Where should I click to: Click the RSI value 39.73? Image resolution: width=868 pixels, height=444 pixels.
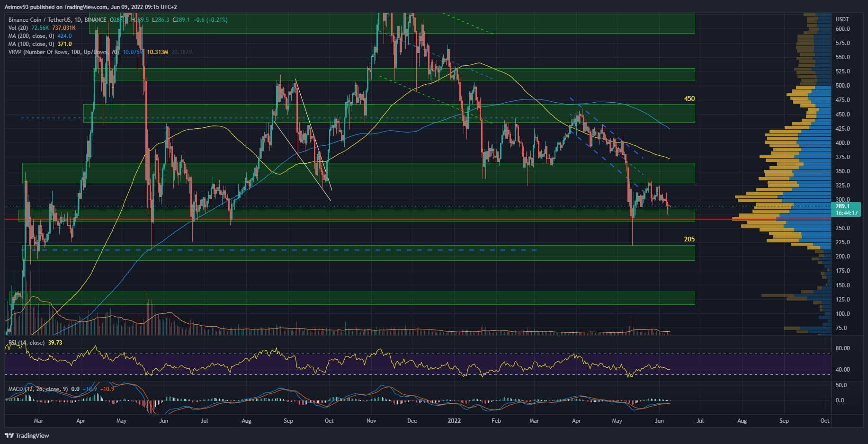click(x=55, y=343)
